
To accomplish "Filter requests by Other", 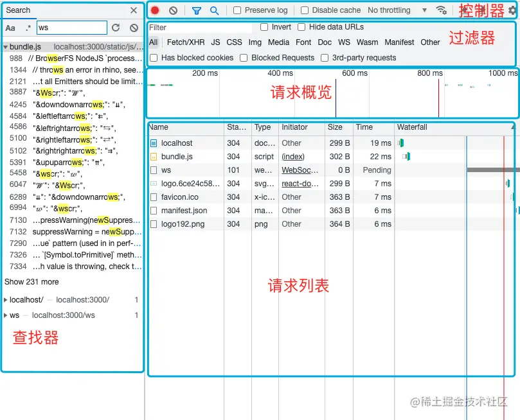I will [x=430, y=42].
